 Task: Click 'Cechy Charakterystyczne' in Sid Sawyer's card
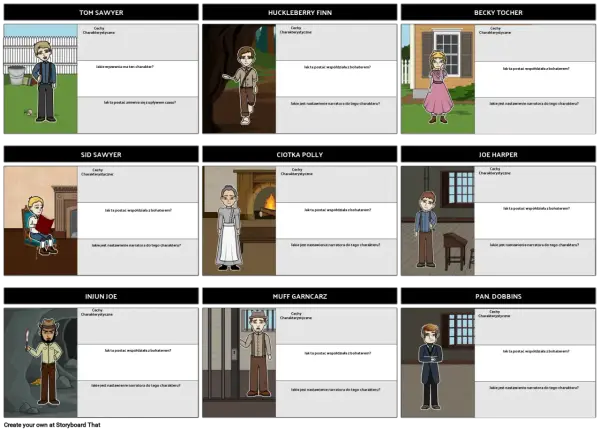pos(97,172)
